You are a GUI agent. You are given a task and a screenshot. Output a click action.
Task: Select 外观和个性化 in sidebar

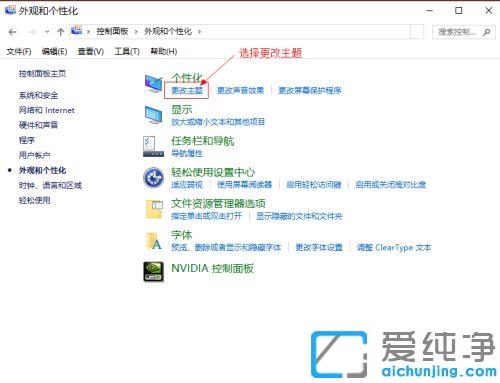(42, 170)
